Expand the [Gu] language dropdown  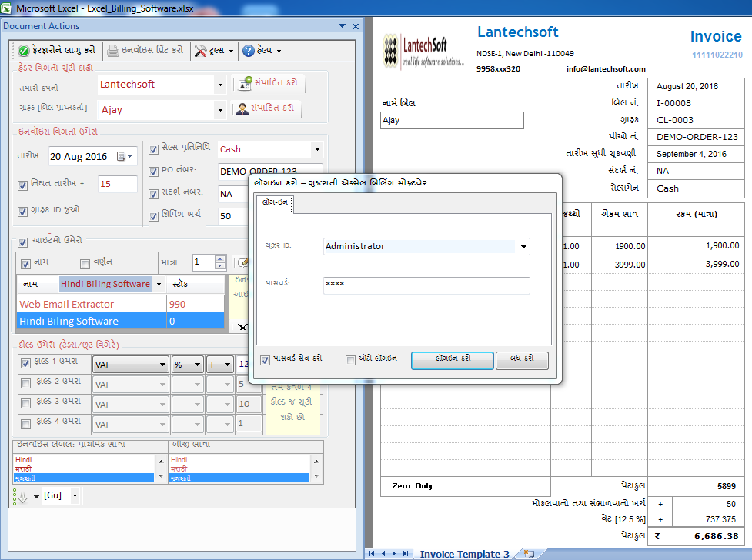[x=75, y=495]
